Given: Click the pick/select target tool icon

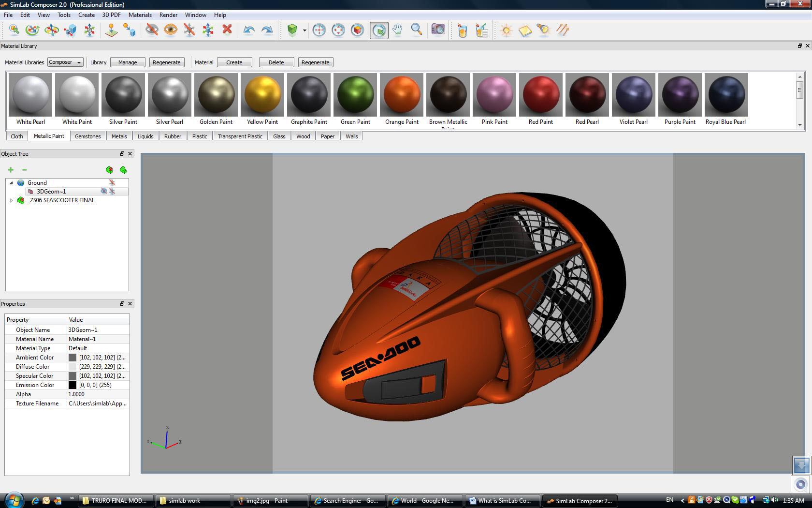Looking at the screenshot, I should point(14,30).
